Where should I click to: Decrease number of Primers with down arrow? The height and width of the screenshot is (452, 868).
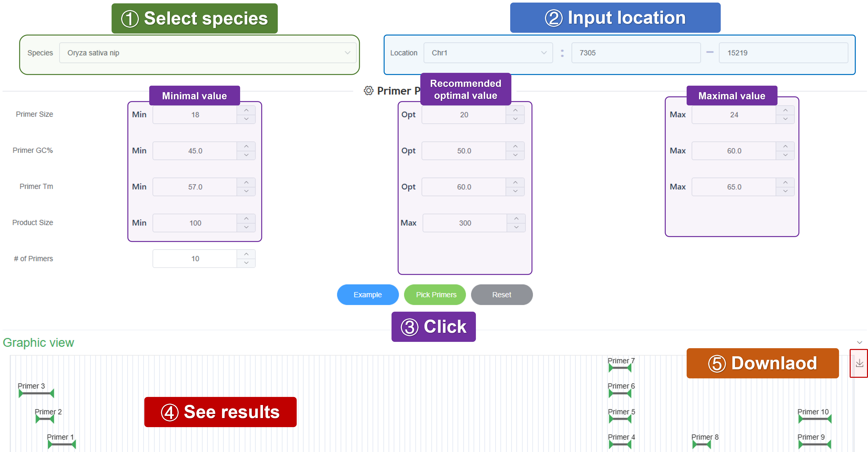(246, 263)
